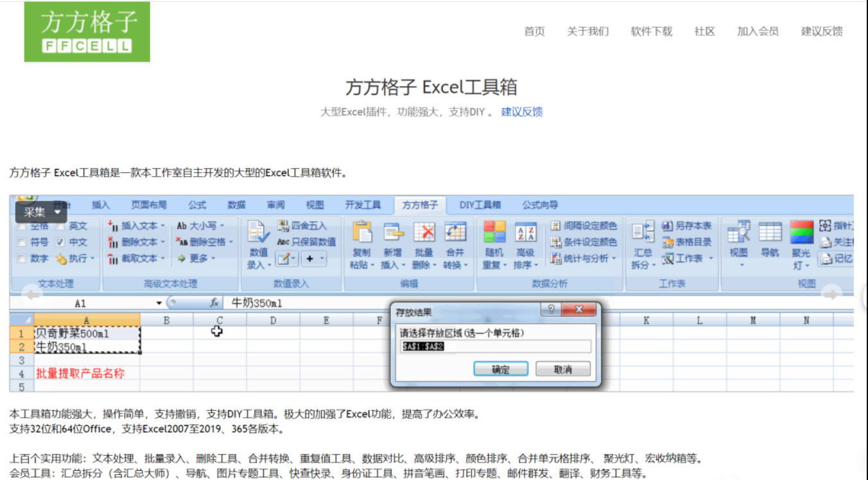Open the 删除文本 dropdown

pos(136,242)
